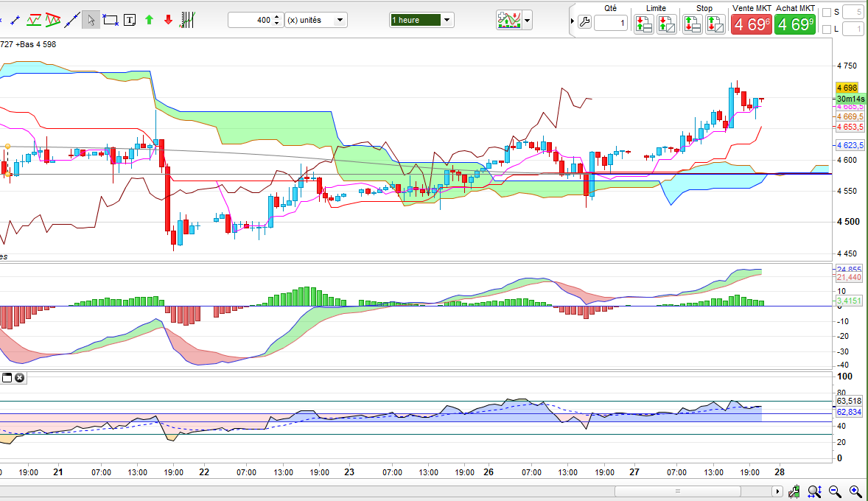Pick the text annotation tool
Viewport: 868px width, 501px height.
130,20
